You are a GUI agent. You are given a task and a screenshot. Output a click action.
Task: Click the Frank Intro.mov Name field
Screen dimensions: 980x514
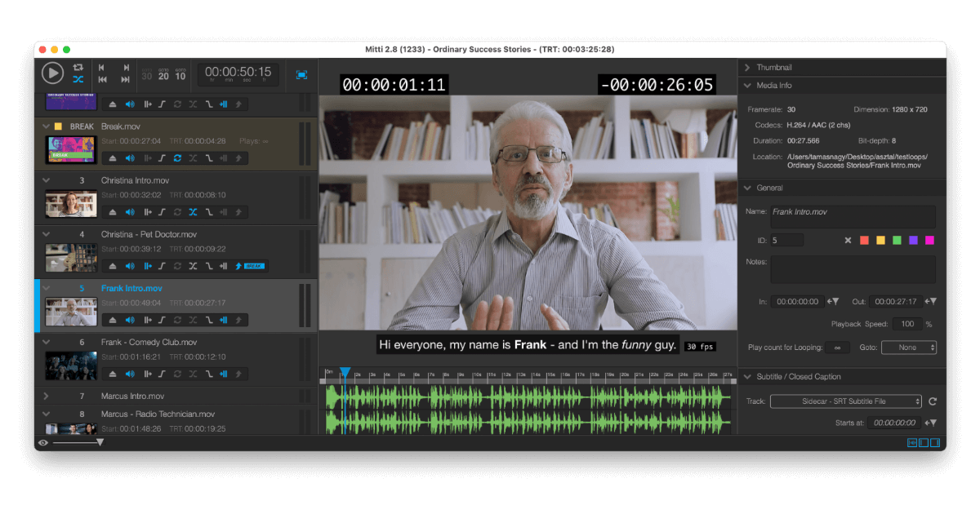click(x=853, y=216)
